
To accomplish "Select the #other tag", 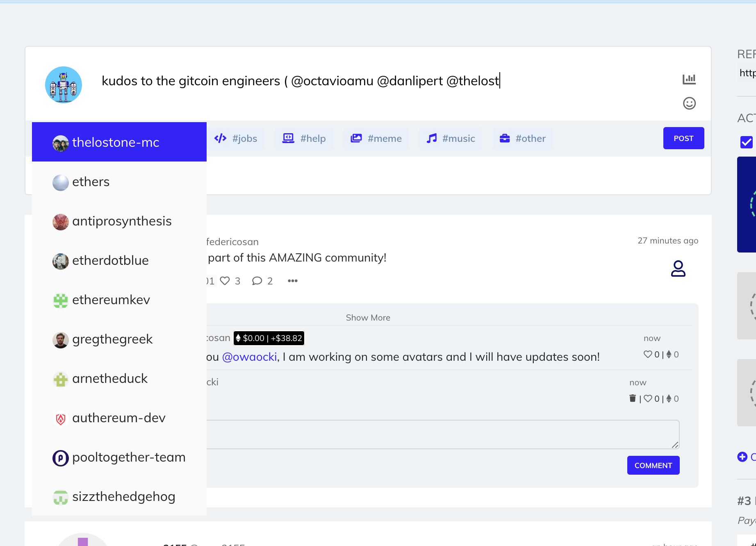I will coord(523,139).
